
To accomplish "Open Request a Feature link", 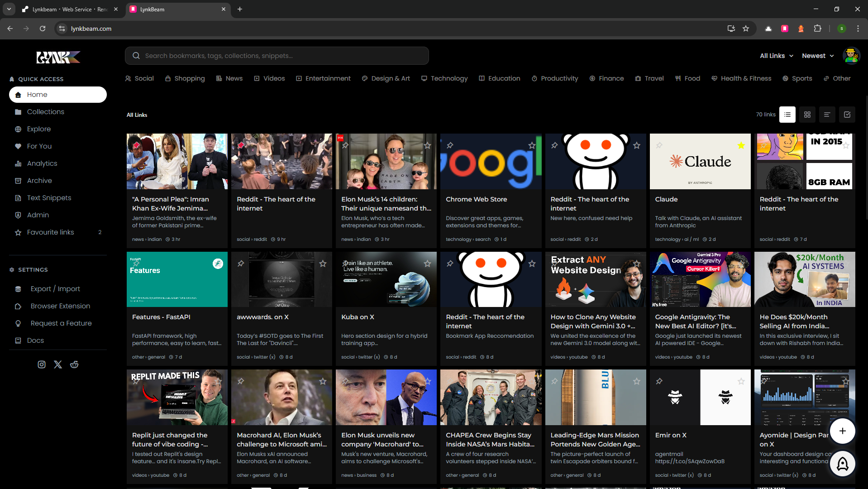I will pyautogui.click(x=58, y=323).
